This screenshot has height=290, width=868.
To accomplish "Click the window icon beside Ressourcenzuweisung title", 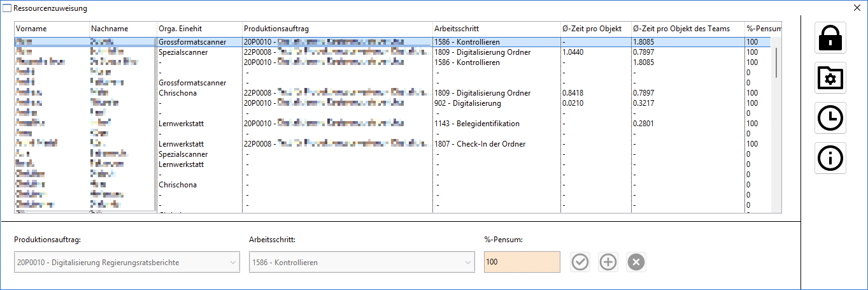I will click(7, 8).
